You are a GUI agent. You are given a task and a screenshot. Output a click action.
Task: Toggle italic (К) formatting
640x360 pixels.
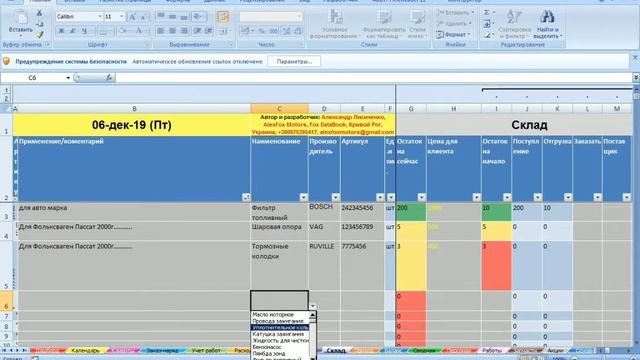[73, 31]
